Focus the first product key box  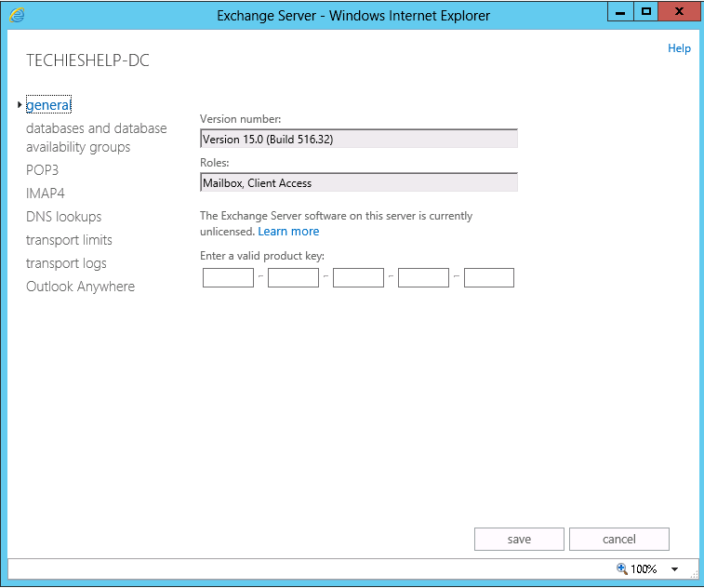pos(228,277)
